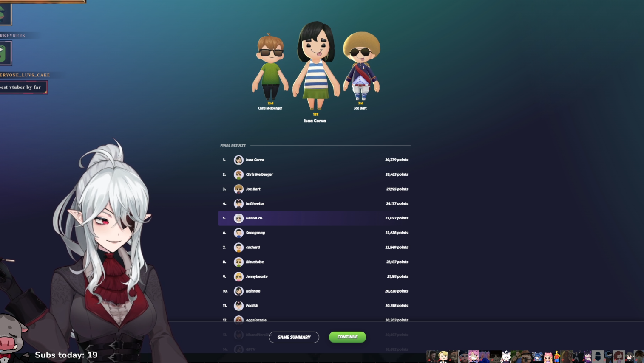Click the score 24,177 points

(397, 204)
